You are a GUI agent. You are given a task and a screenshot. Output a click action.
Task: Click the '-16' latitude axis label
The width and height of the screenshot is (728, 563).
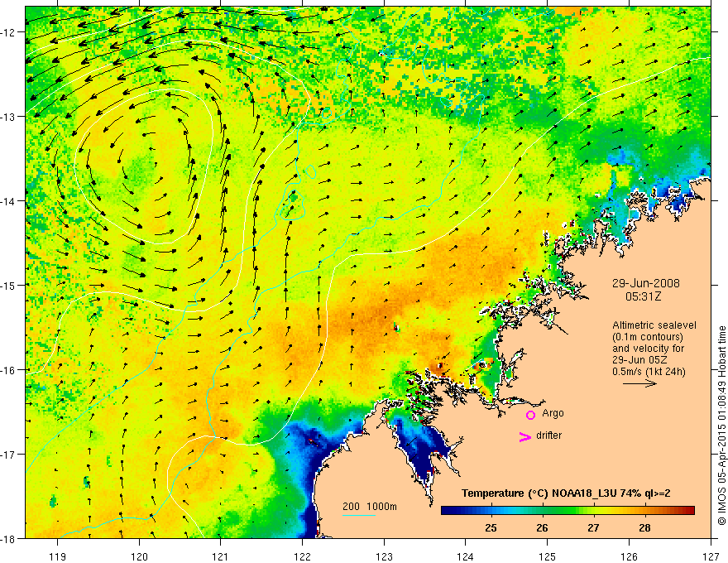pos(8,370)
